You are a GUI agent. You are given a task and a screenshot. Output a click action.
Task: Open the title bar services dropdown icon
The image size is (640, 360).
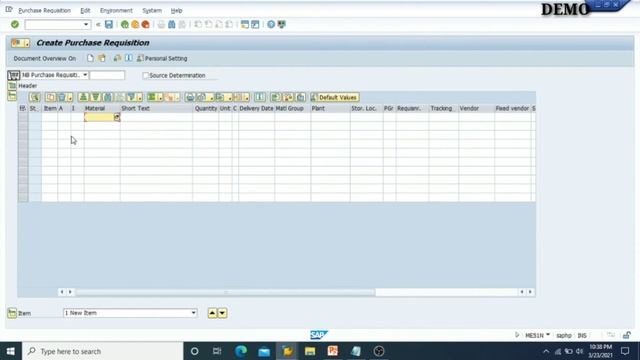point(21,43)
